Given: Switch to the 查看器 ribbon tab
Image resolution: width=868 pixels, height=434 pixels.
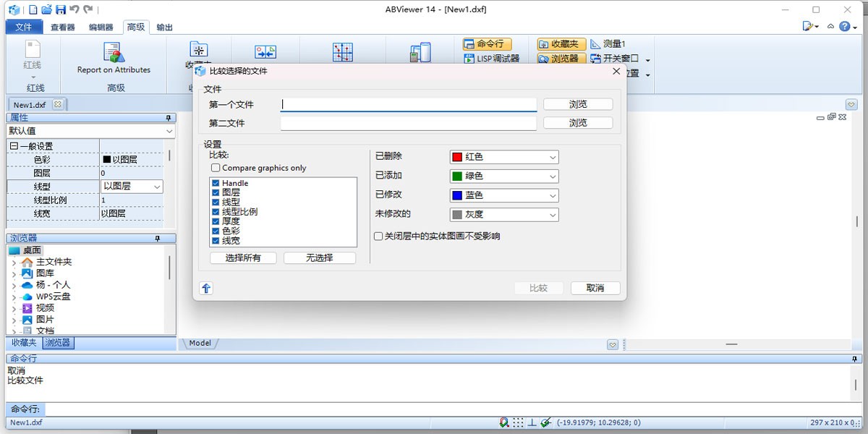Looking at the screenshot, I should pos(63,27).
